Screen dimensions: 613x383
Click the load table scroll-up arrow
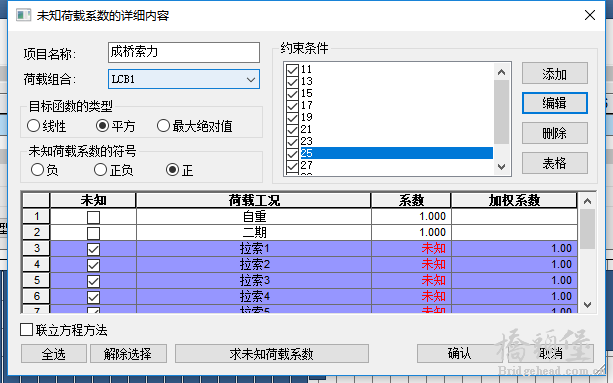pos(587,201)
